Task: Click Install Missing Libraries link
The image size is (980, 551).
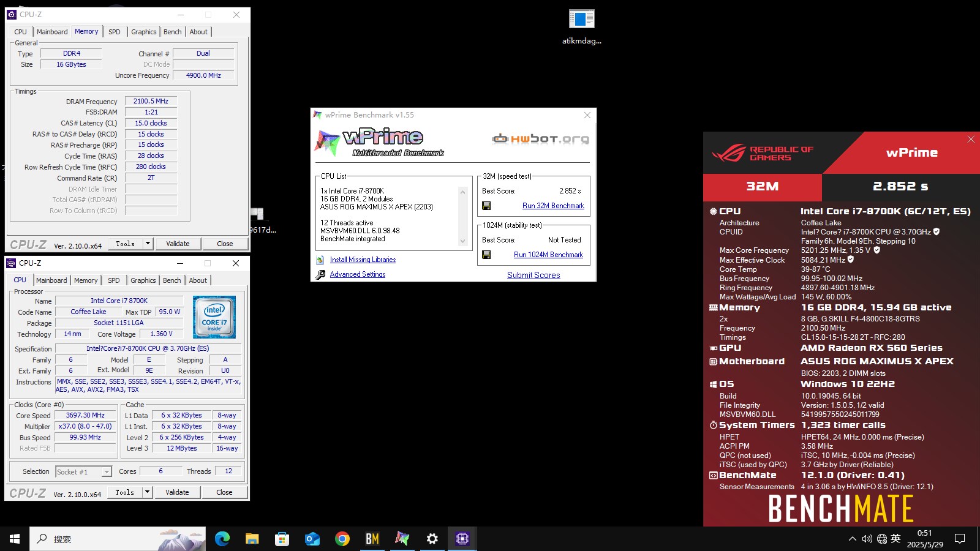Action: (363, 260)
